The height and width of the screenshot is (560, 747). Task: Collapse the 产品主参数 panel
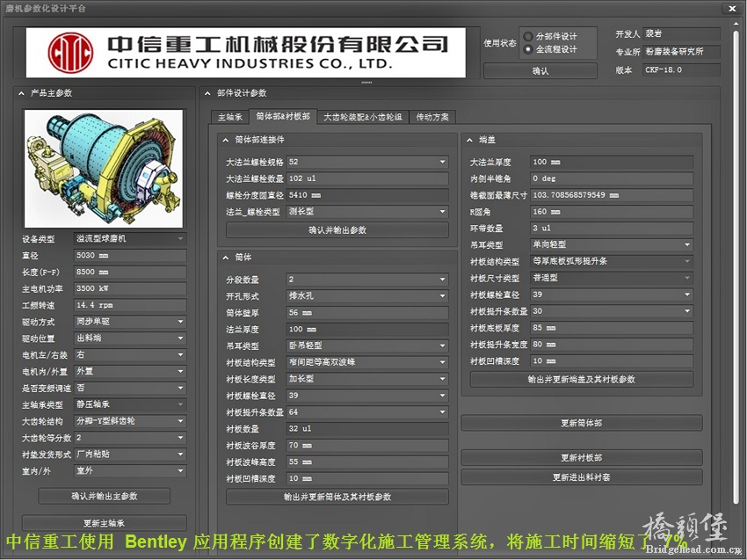coord(21,93)
